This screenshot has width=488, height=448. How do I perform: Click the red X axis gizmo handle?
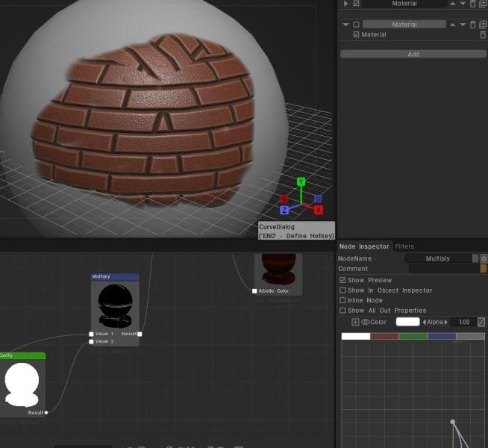click(x=318, y=210)
